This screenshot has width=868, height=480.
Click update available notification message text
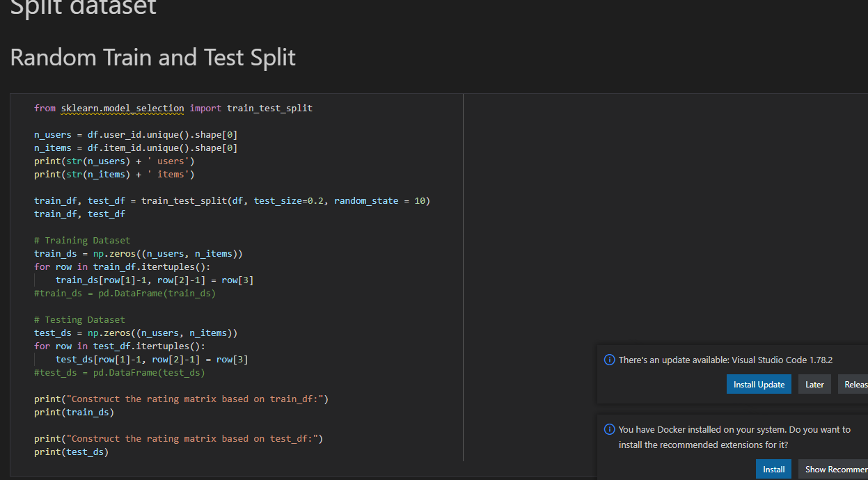(x=725, y=360)
